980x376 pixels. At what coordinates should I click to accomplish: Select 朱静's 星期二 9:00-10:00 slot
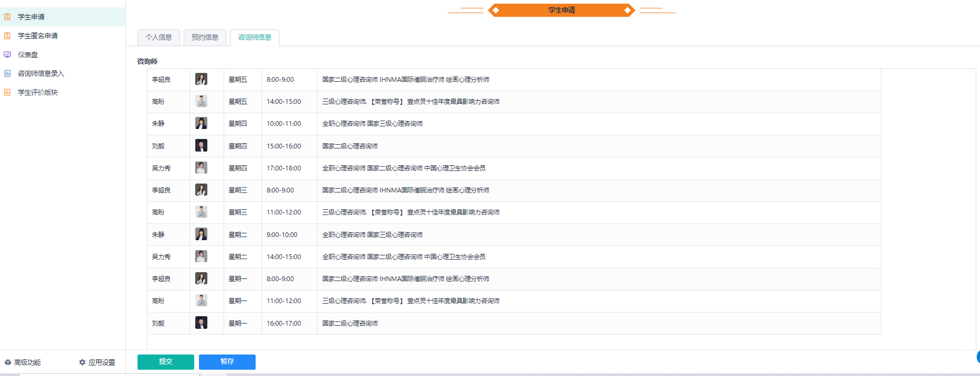click(x=282, y=235)
